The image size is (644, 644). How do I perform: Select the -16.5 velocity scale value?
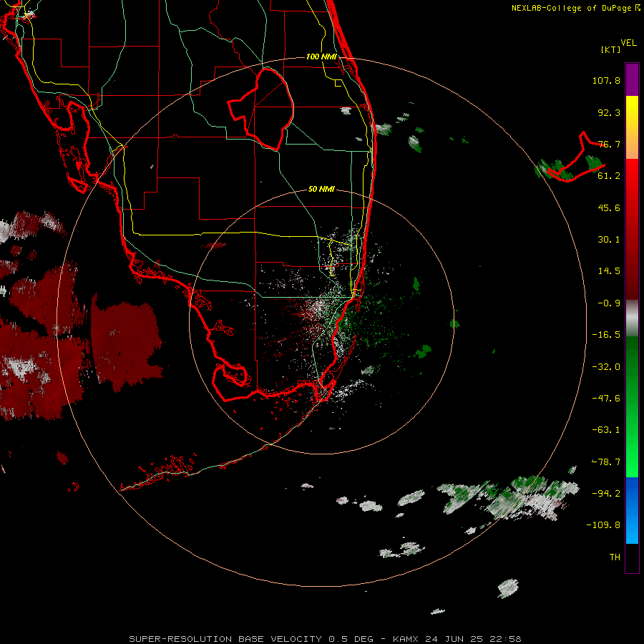(x=606, y=335)
